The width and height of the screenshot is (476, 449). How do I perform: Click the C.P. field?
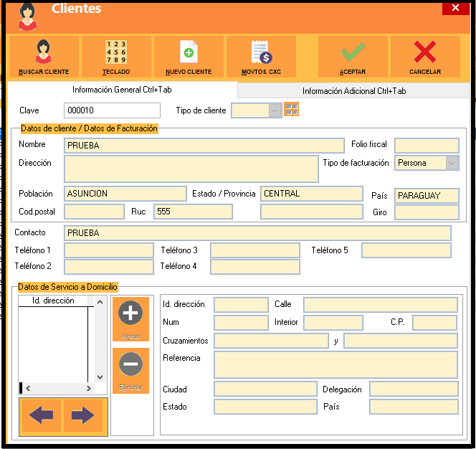click(434, 323)
